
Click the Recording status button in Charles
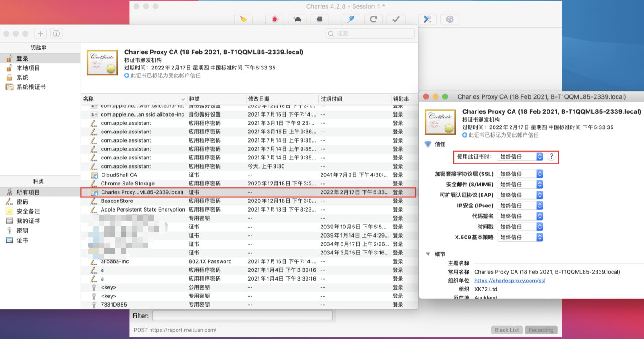pos(541,330)
